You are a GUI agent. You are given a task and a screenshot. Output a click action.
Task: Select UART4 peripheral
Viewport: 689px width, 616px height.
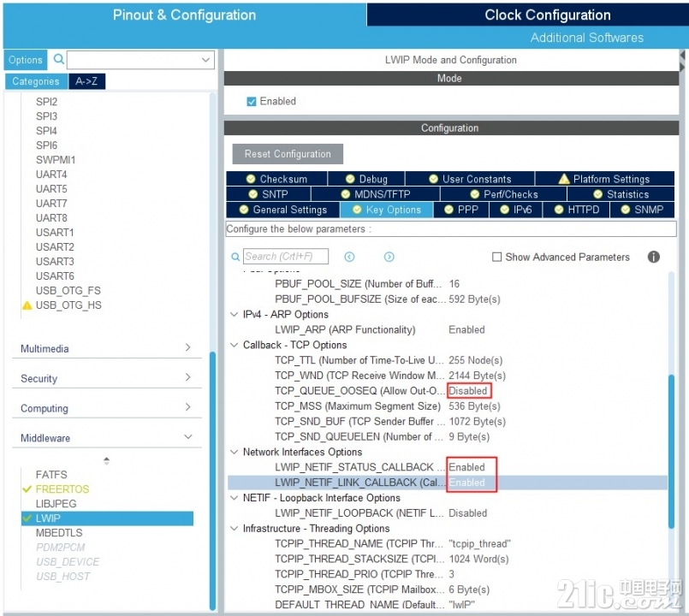(51, 174)
